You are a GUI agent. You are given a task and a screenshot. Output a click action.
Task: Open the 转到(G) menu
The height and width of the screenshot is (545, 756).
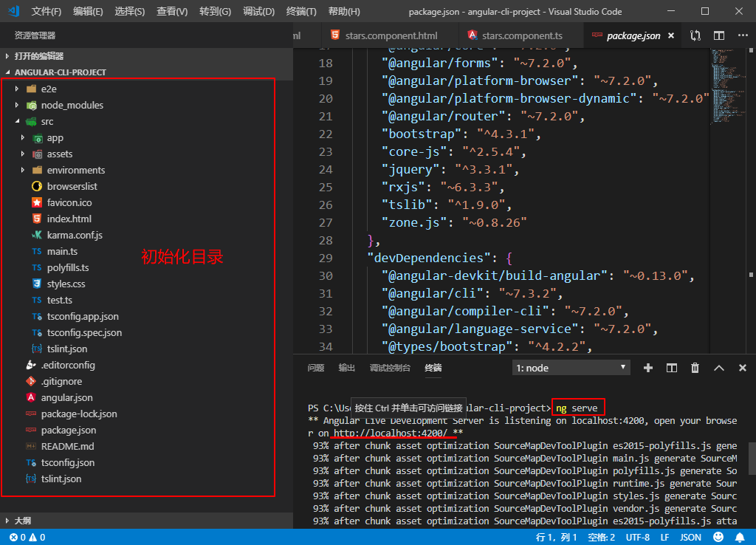click(215, 11)
